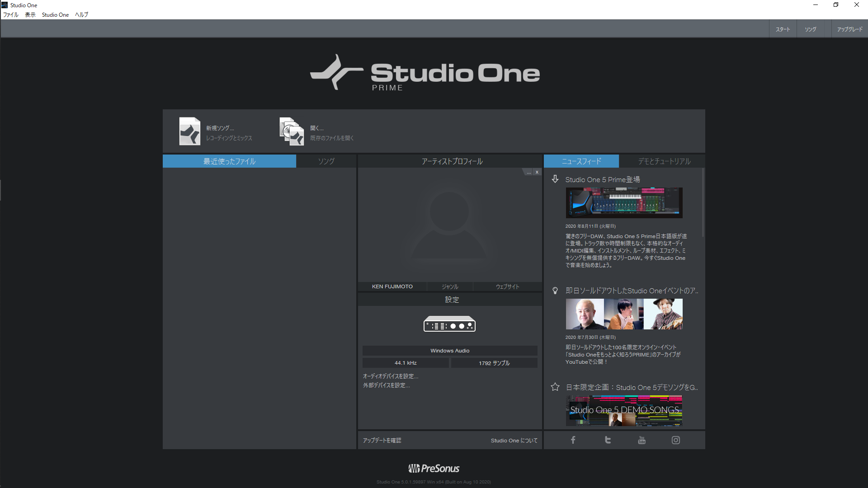868x488 pixels.
Task: Open the Studio One 5 Prime news thumbnail
Action: (624, 203)
